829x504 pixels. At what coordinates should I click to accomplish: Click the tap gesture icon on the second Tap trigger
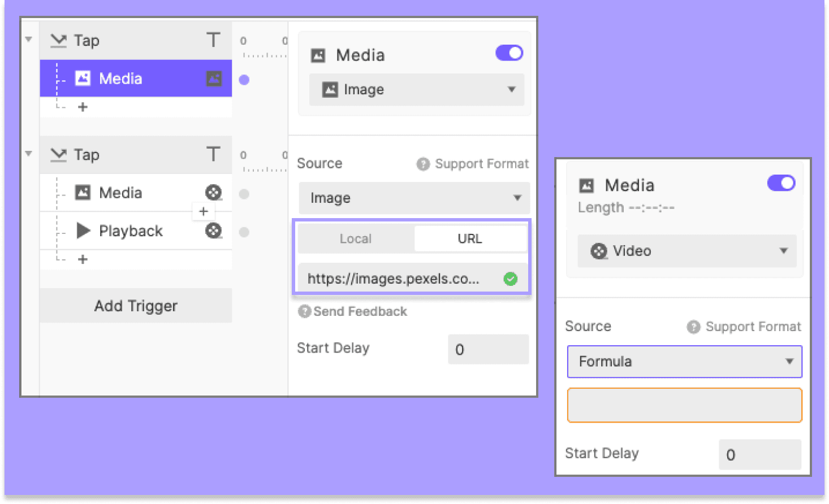(58, 154)
